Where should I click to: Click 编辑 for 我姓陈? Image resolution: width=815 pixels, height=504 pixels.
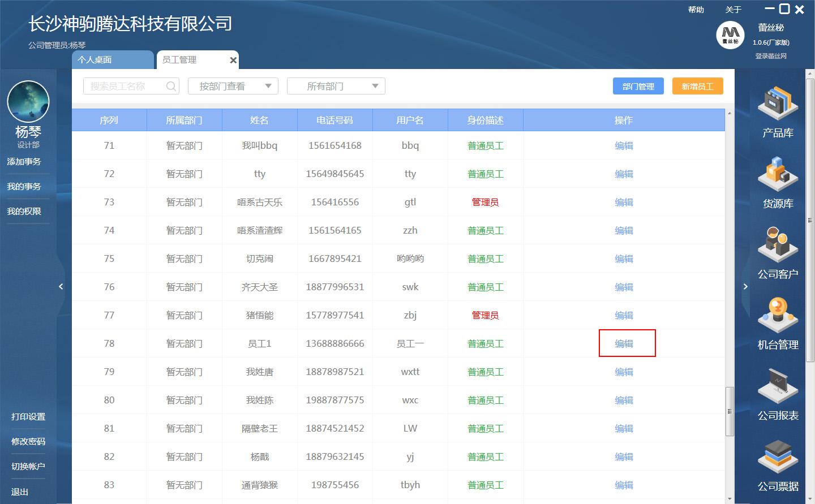[624, 400]
